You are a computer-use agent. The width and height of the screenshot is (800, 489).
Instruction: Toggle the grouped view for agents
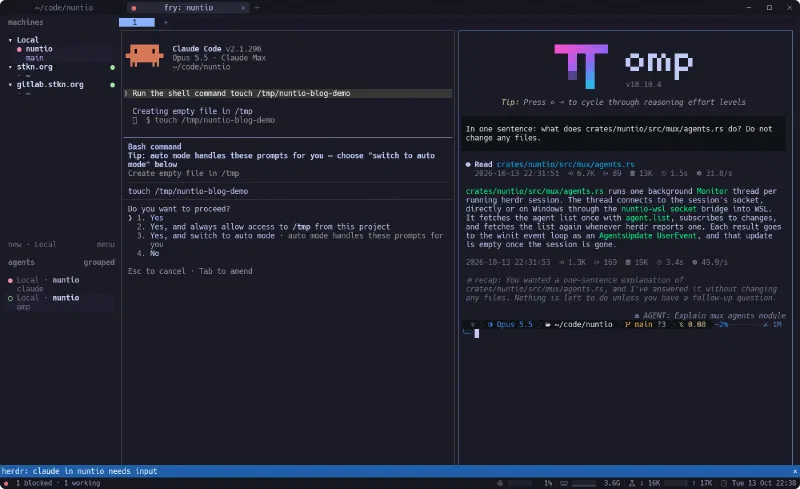99,262
